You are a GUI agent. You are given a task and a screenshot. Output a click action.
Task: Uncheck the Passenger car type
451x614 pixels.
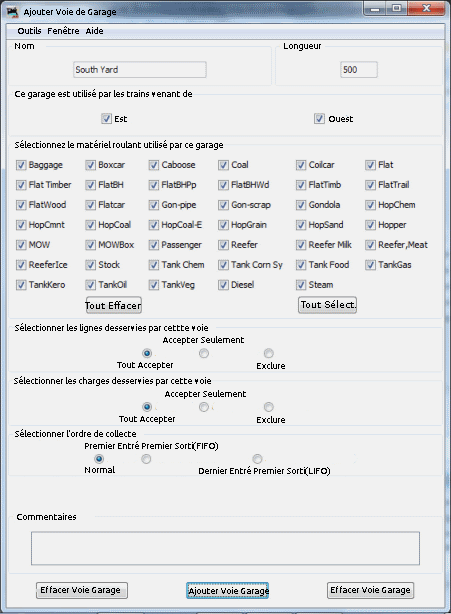click(x=153, y=245)
